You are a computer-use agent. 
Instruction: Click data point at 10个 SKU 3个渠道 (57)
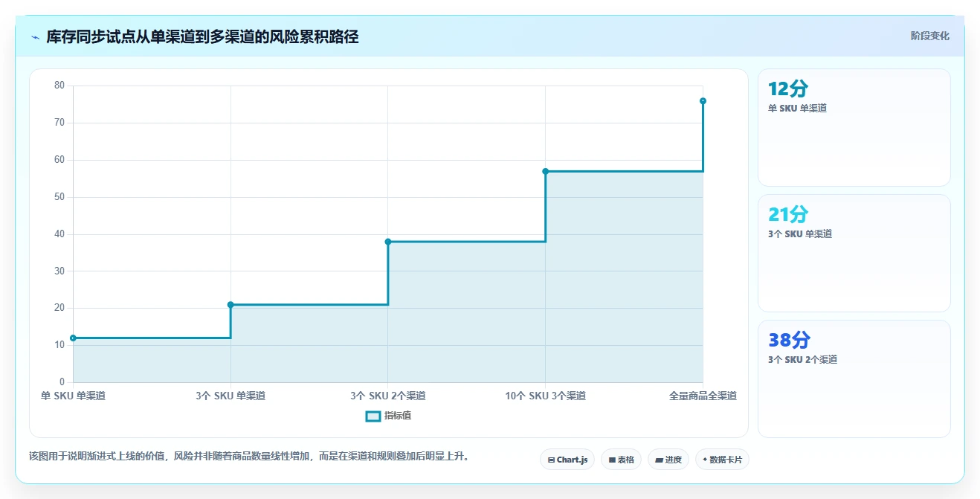click(546, 171)
